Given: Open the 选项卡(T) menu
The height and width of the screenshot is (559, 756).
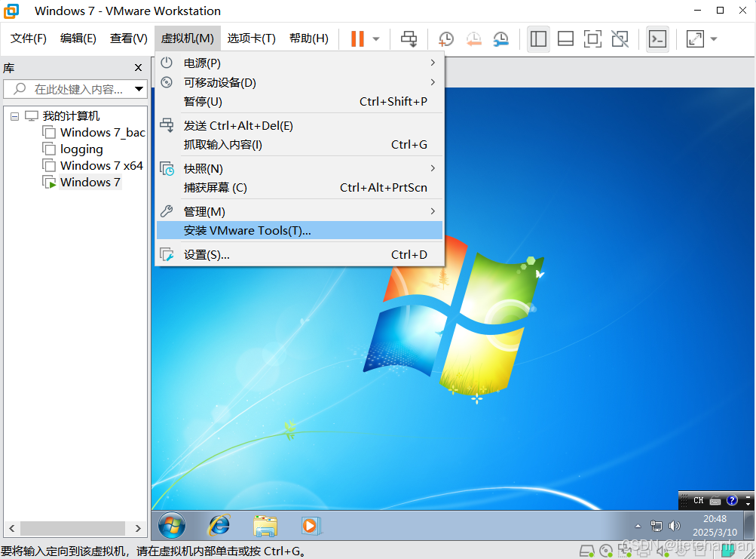Looking at the screenshot, I should click(x=252, y=38).
